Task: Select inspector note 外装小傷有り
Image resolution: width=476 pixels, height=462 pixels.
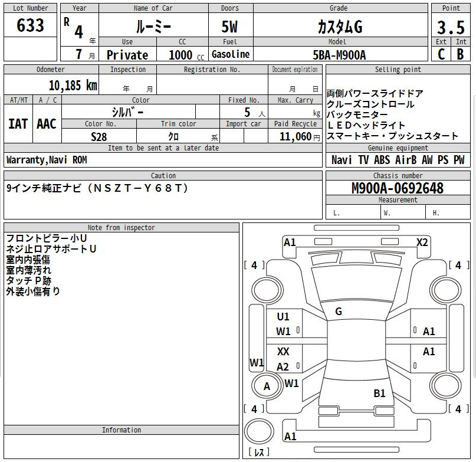Action: (x=33, y=291)
